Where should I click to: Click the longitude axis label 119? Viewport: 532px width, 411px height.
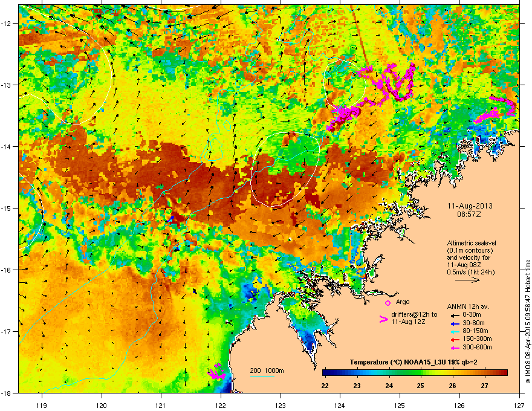pyautogui.click(x=42, y=406)
